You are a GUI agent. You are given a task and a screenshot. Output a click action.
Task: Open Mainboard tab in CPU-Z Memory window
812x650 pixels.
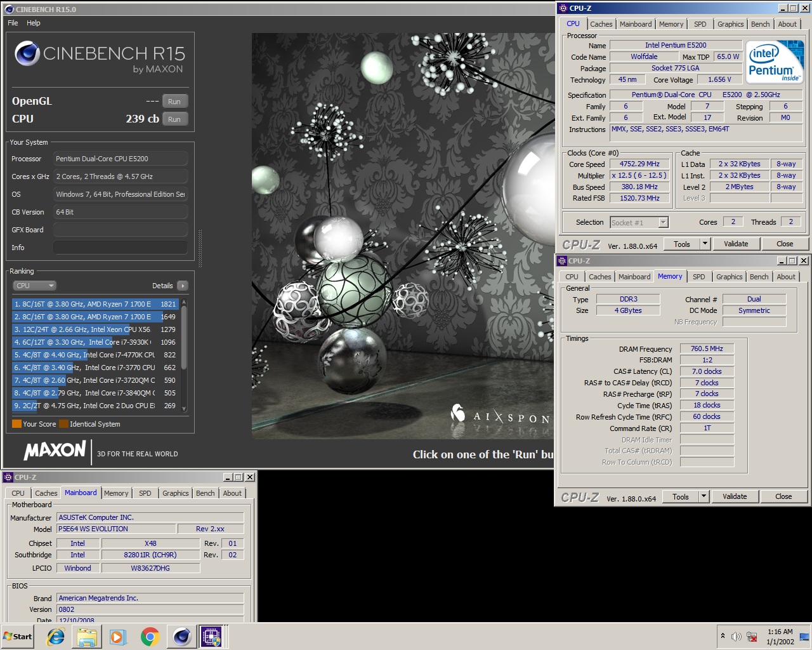634,277
